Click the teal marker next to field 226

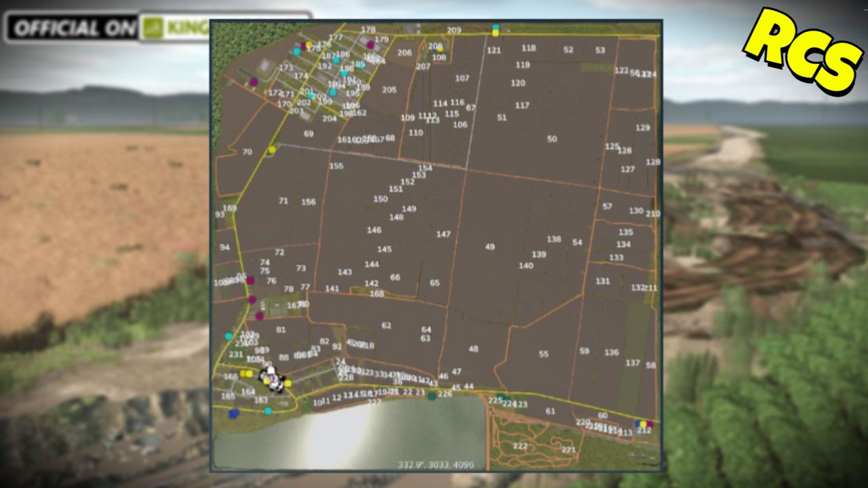coord(432,397)
